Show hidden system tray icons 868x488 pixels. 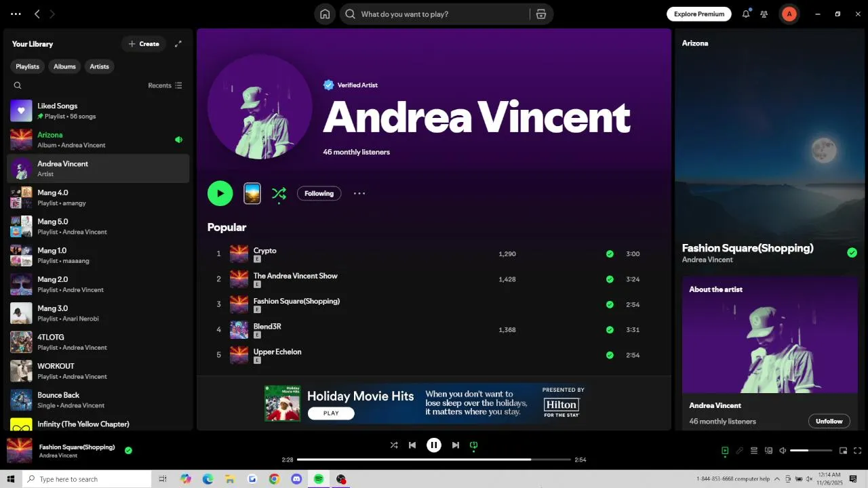(777, 479)
